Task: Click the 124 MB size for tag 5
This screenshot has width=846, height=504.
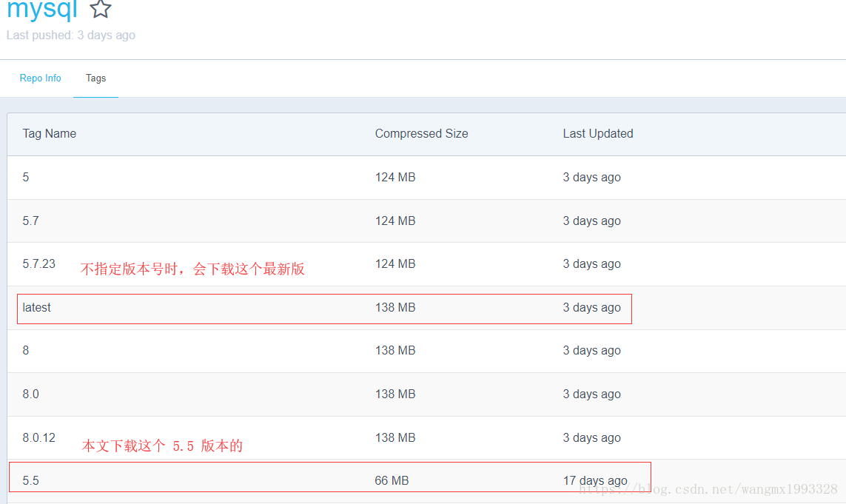Action: (x=395, y=178)
